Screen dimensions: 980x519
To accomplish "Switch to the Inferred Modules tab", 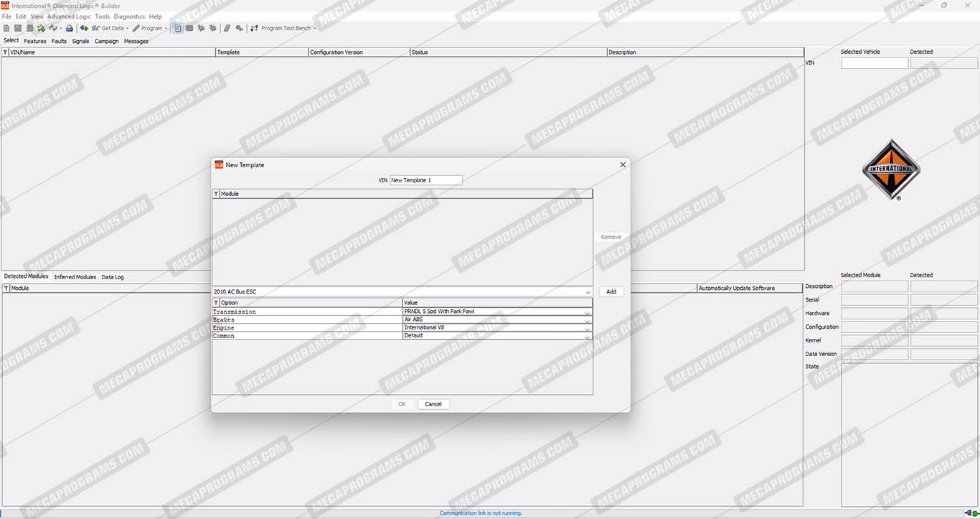I will (x=75, y=277).
